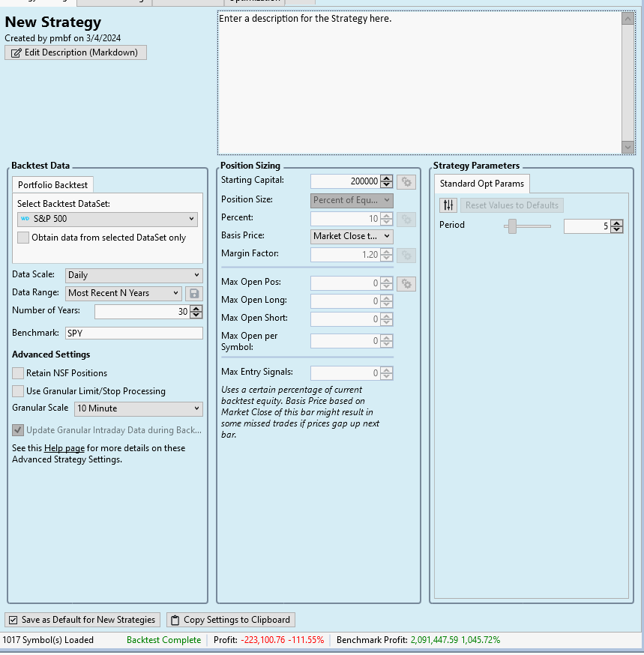644x655 pixels.
Task: Enable Obtain data from selected DataSet only
Action: tap(23, 238)
